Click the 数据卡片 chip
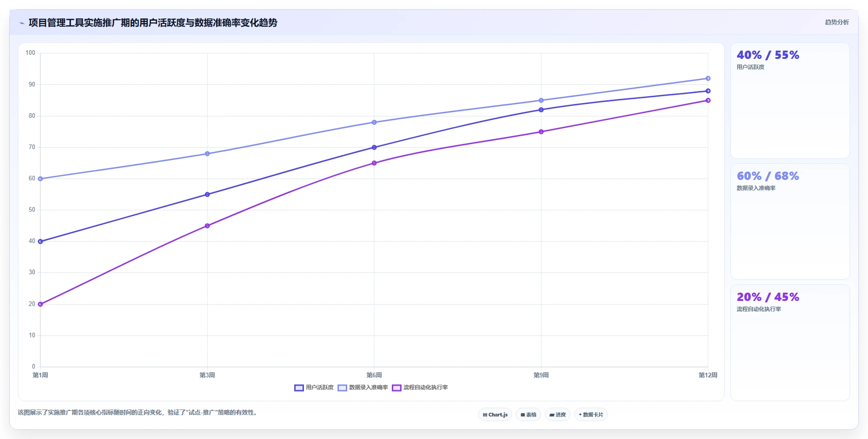The height and width of the screenshot is (439, 868). 591,415
